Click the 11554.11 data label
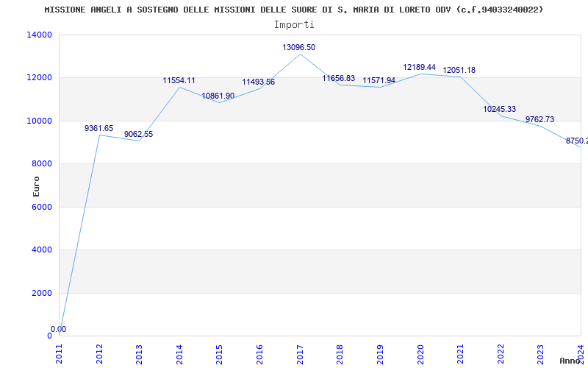Screen dimensions: 588x368 [179, 80]
